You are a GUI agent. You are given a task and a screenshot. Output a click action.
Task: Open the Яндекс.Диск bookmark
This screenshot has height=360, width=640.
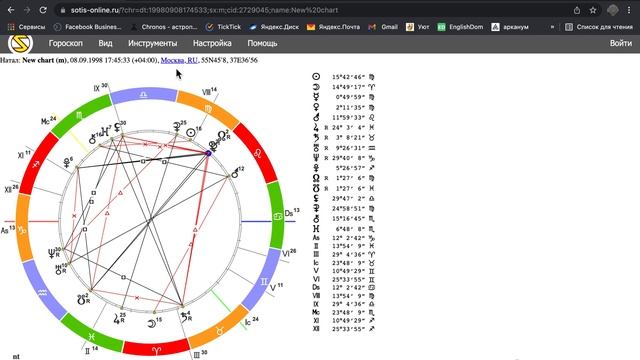[274, 27]
